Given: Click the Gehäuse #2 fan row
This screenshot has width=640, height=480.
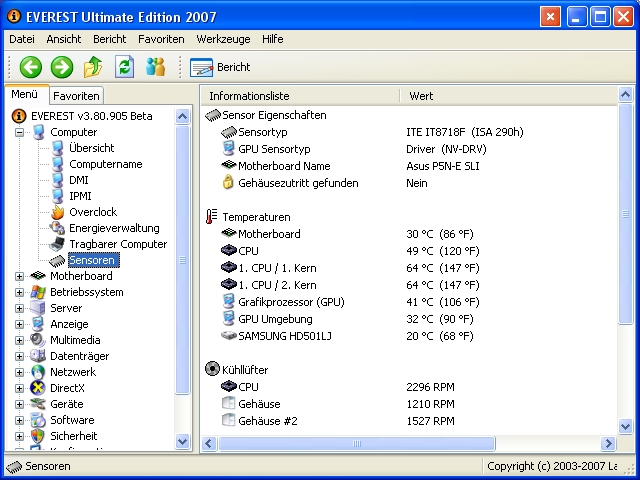Looking at the screenshot, I should pyautogui.click(x=409, y=421).
